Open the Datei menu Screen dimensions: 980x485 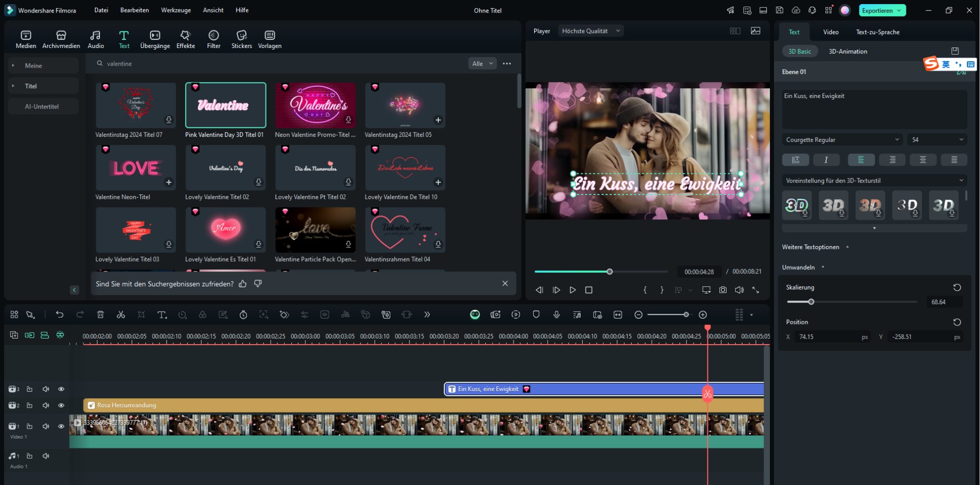tap(101, 10)
